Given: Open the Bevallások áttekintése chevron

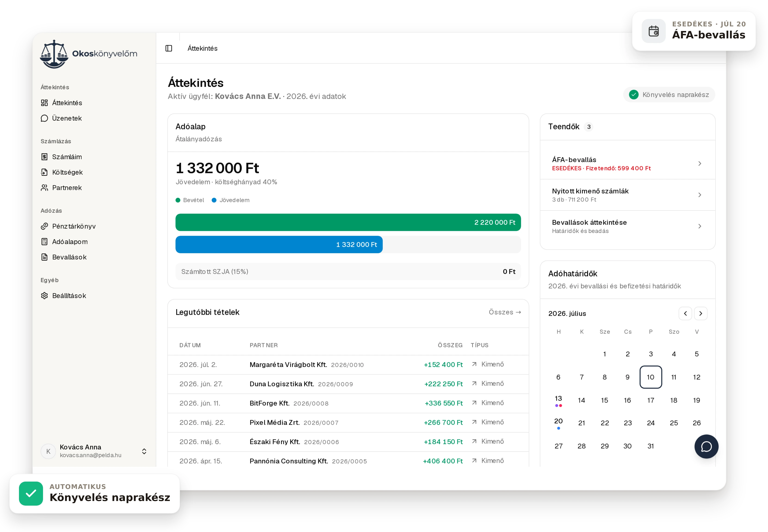Looking at the screenshot, I should click(700, 226).
